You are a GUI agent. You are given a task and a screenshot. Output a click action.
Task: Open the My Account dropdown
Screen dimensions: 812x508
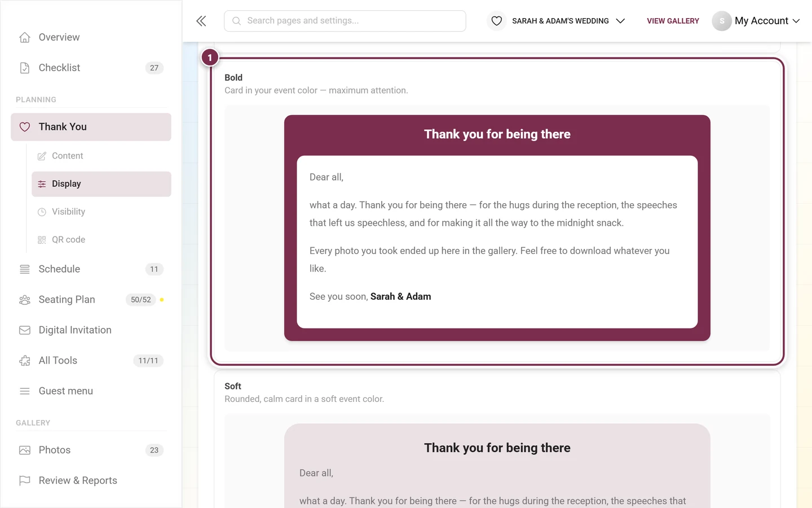click(x=756, y=21)
